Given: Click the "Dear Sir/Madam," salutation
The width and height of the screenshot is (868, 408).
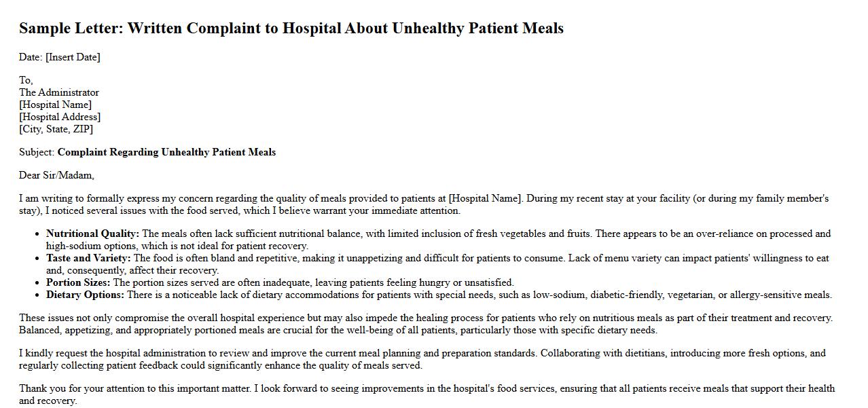Looking at the screenshot, I should [56, 175].
